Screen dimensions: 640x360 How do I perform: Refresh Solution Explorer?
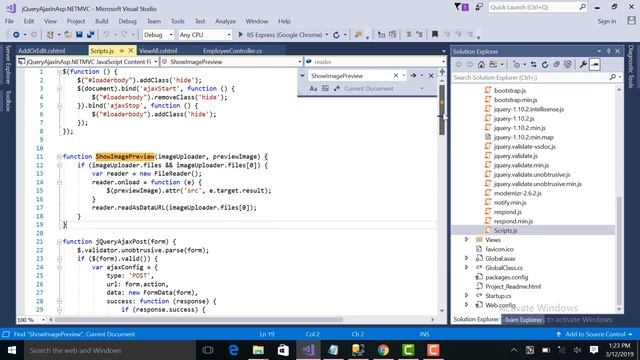[544, 64]
